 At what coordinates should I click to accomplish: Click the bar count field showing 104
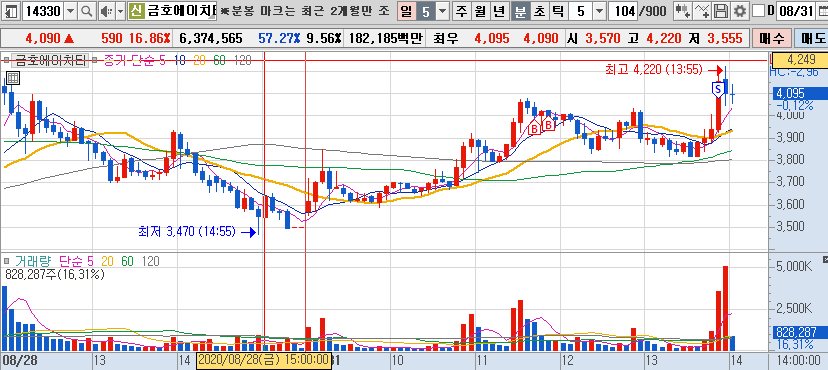[623, 11]
